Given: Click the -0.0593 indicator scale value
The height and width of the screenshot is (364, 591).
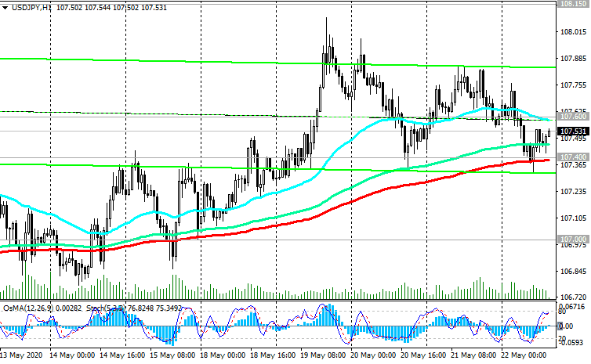Looking at the screenshot, I should (x=571, y=342).
